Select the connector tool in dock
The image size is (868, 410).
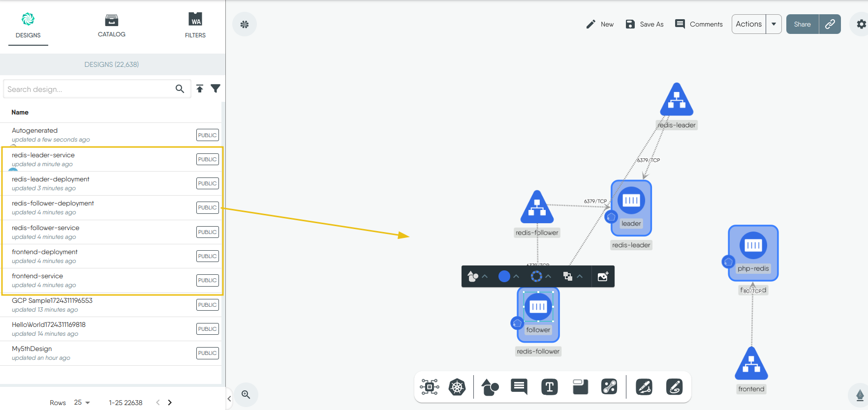coord(609,387)
